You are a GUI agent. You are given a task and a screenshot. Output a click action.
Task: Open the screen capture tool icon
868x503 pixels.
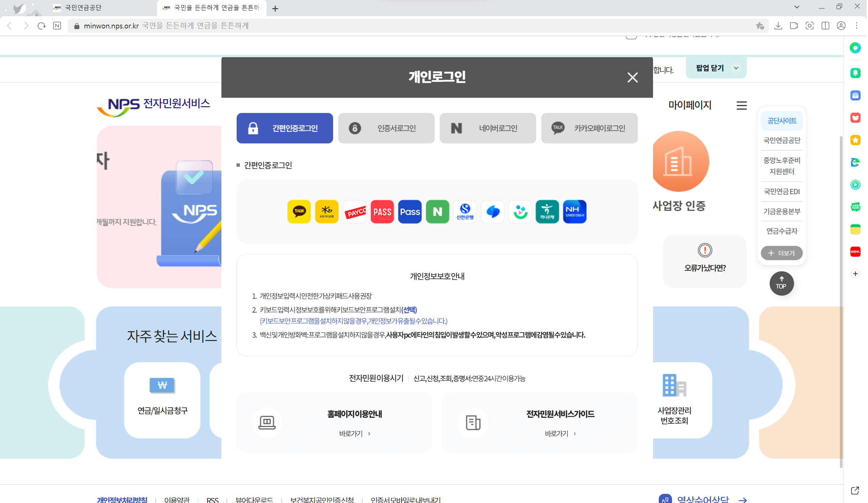[x=809, y=26]
